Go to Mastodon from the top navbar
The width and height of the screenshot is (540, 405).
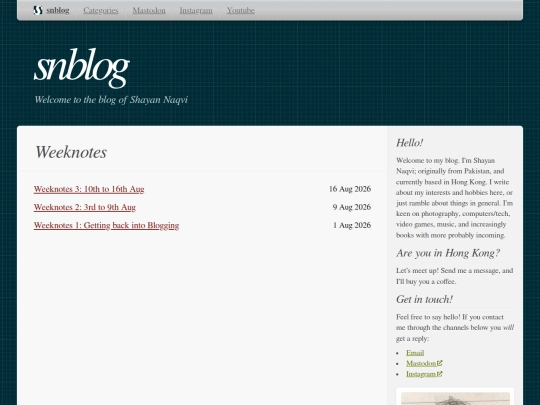click(x=149, y=10)
